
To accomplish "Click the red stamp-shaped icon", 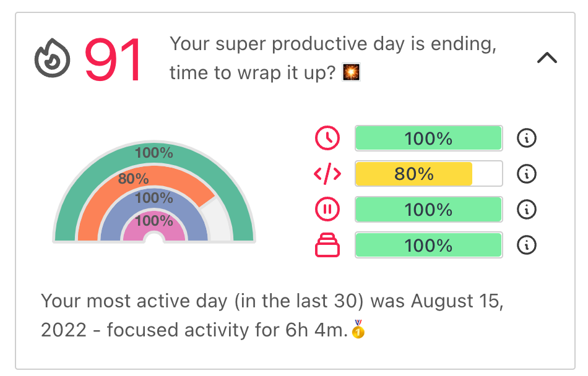I will [x=327, y=245].
